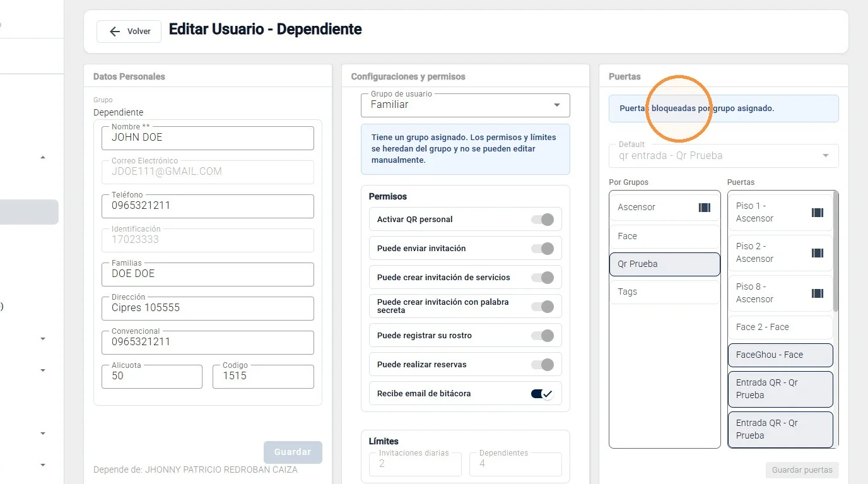Click the Puertas list scrollbar

click(x=836, y=251)
